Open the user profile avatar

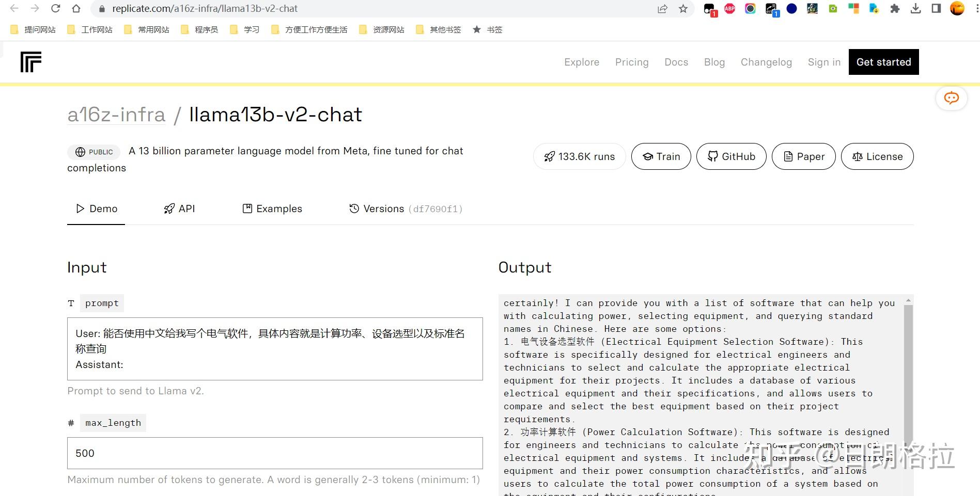tap(957, 8)
